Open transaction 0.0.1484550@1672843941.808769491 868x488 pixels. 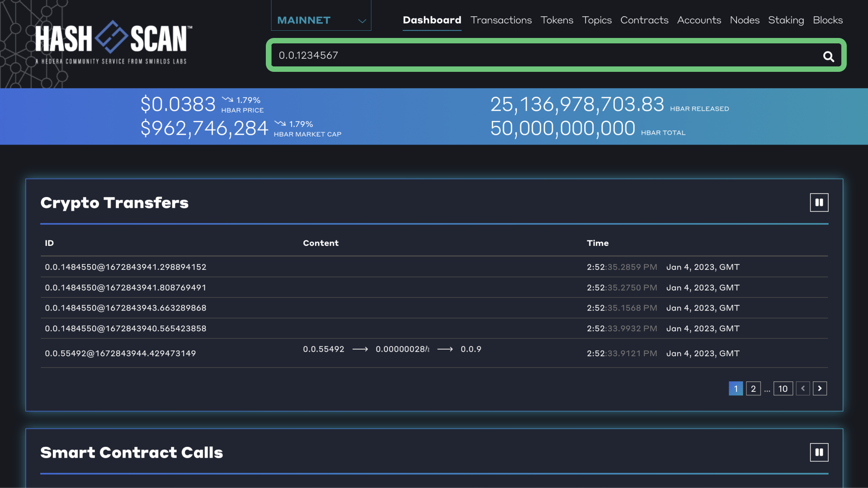(x=125, y=288)
